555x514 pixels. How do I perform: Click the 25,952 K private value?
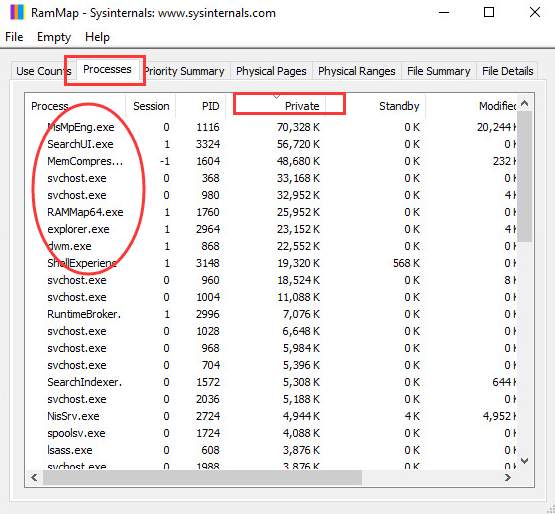coord(298,212)
